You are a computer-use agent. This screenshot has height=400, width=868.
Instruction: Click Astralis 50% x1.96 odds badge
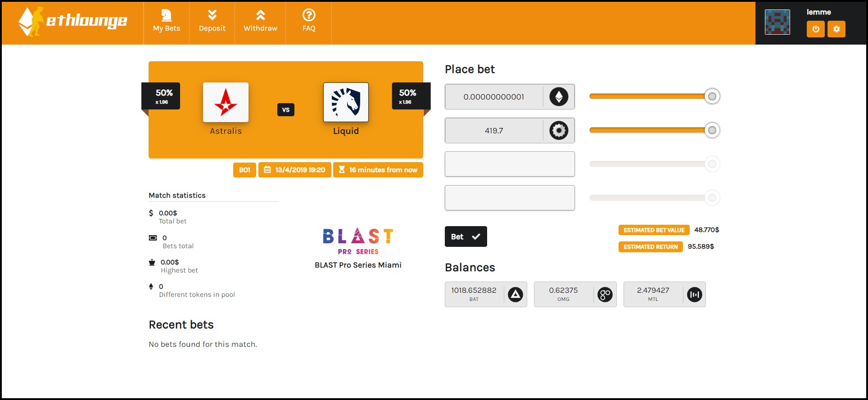(x=161, y=96)
